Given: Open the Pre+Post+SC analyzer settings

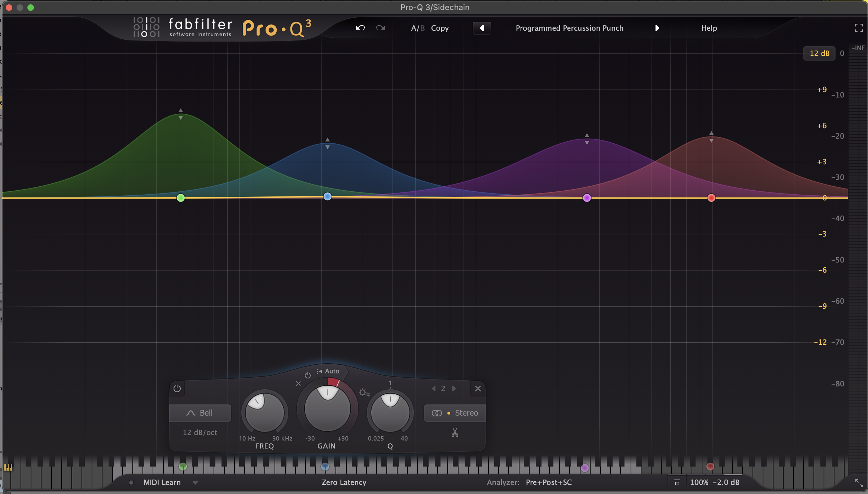Looking at the screenshot, I should pyautogui.click(x=549, y=482).
